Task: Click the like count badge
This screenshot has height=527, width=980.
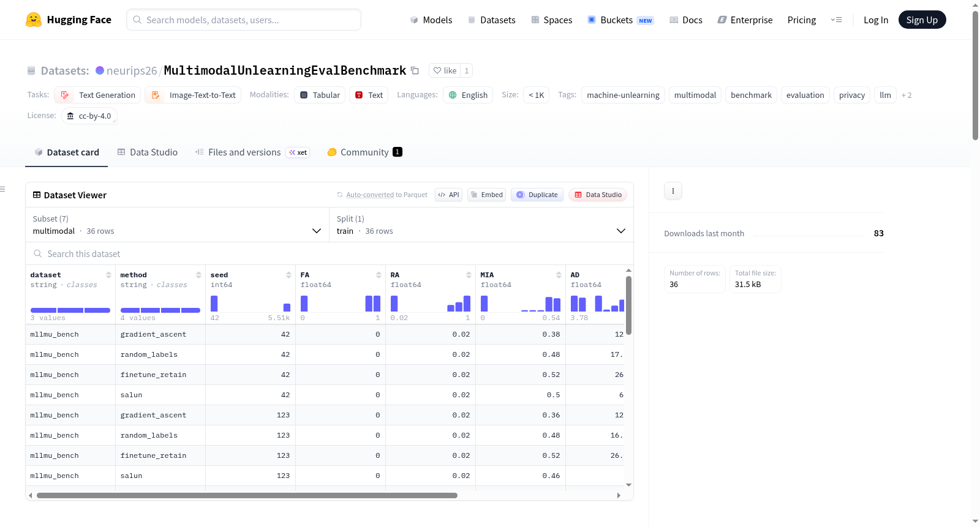Action: point(467,70)
